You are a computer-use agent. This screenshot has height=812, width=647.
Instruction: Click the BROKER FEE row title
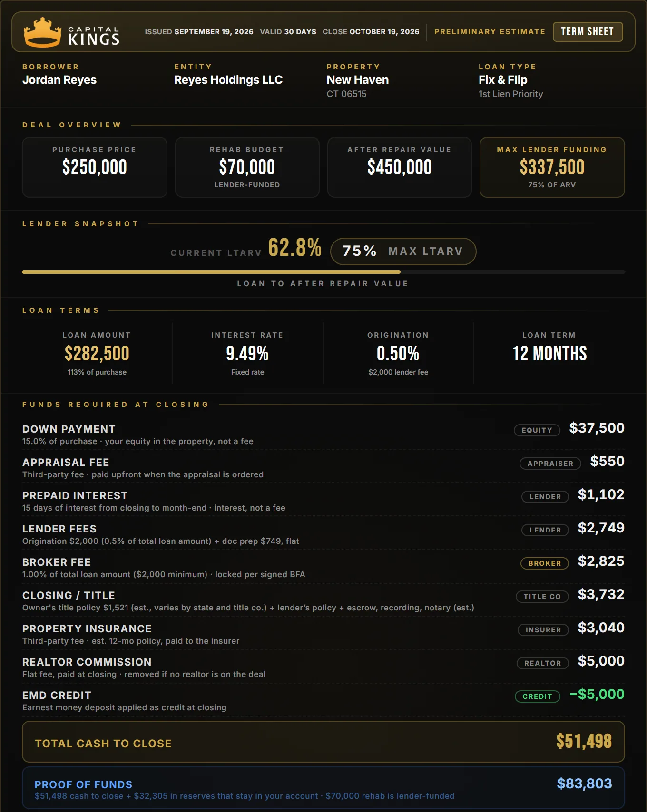pyautogui.click(x=57, y=562)
